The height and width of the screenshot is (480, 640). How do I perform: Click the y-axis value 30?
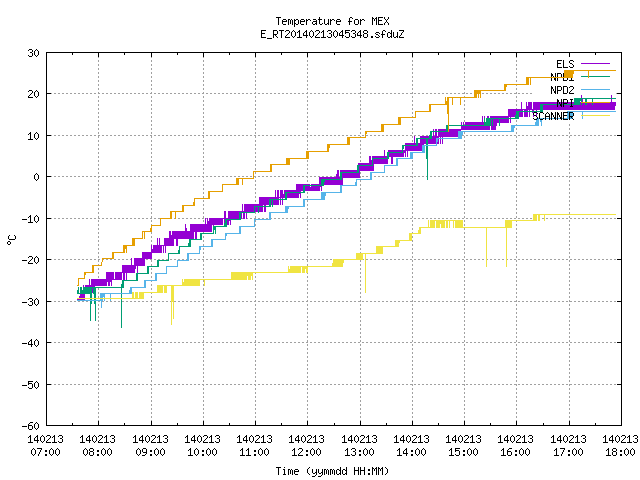tap(33, 53)
